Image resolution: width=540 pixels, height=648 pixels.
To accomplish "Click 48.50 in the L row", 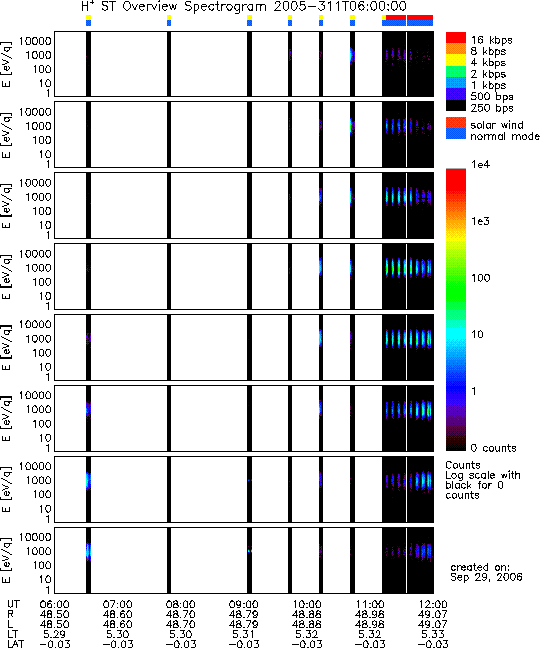I will (55, 624).
